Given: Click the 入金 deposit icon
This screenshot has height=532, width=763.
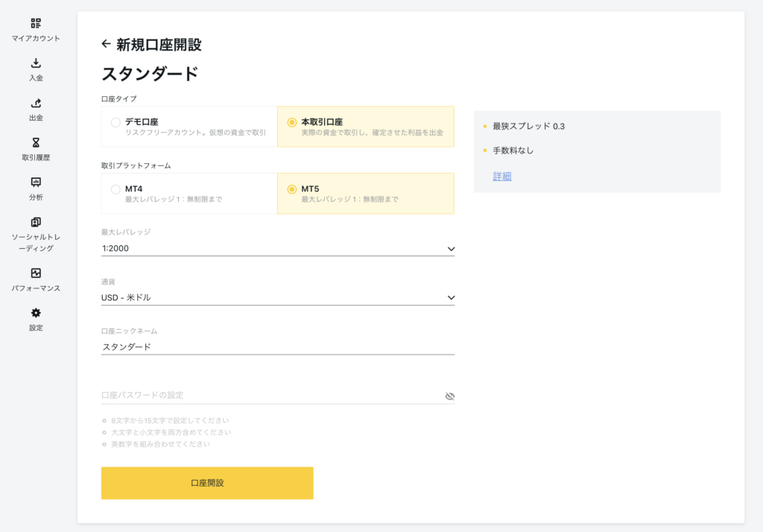Looking at the screenshot, I should click(36, 63).
